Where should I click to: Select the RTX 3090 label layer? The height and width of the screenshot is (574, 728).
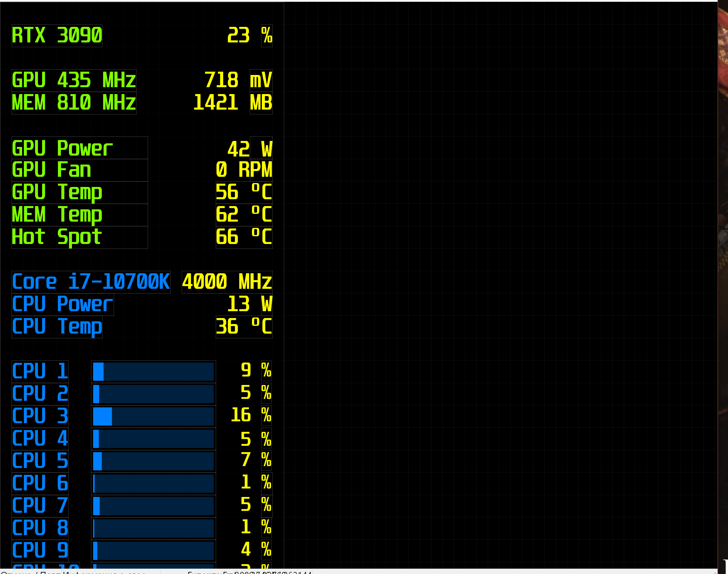click(57, 36)
